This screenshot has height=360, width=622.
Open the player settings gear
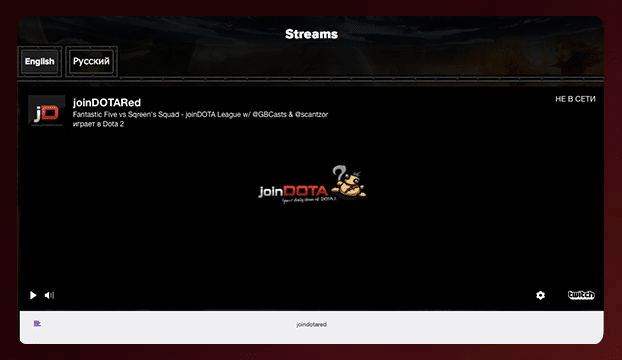(540, 295)
